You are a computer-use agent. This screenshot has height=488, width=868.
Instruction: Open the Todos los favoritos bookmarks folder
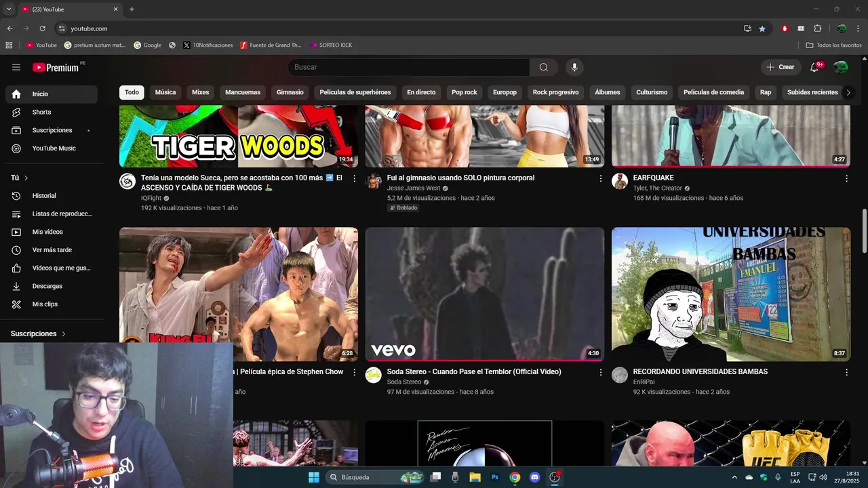pos(833,45)
